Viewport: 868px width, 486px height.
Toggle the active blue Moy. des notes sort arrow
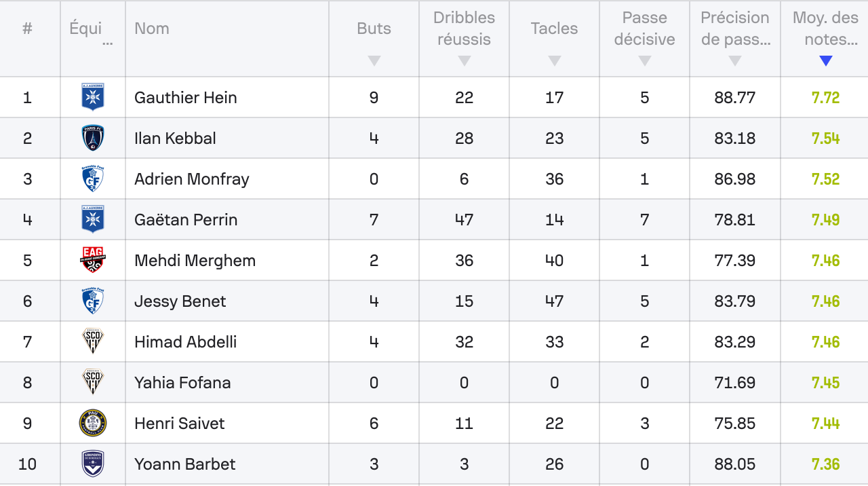pyautogui.click(x=826, y=61)
